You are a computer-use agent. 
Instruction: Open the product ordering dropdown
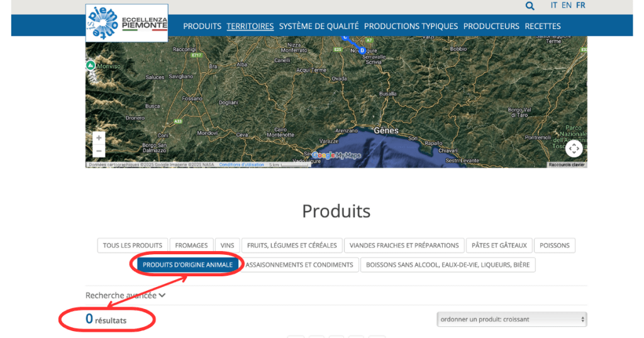click(511, 319)
